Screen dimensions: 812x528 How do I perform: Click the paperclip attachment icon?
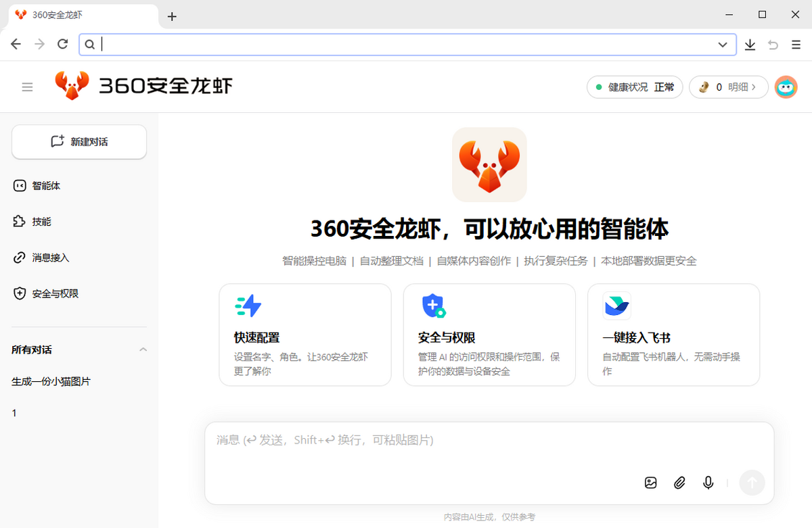click(679, 483)
